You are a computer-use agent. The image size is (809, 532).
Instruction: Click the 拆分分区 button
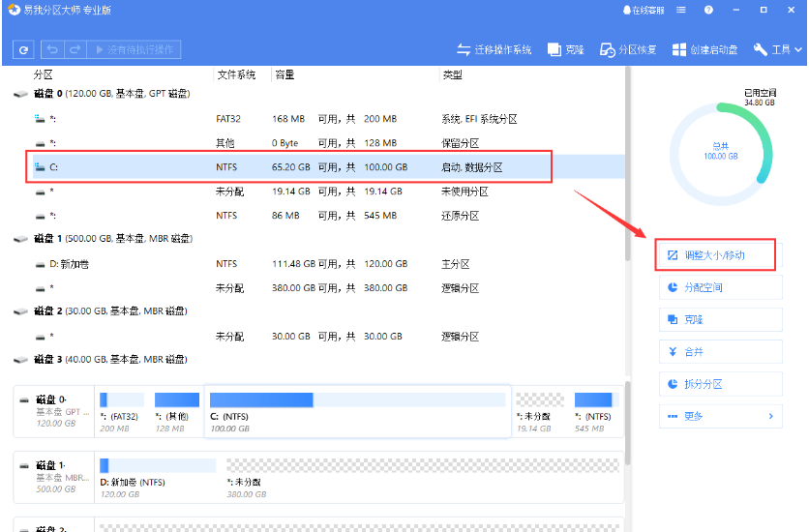click(720, 384)
